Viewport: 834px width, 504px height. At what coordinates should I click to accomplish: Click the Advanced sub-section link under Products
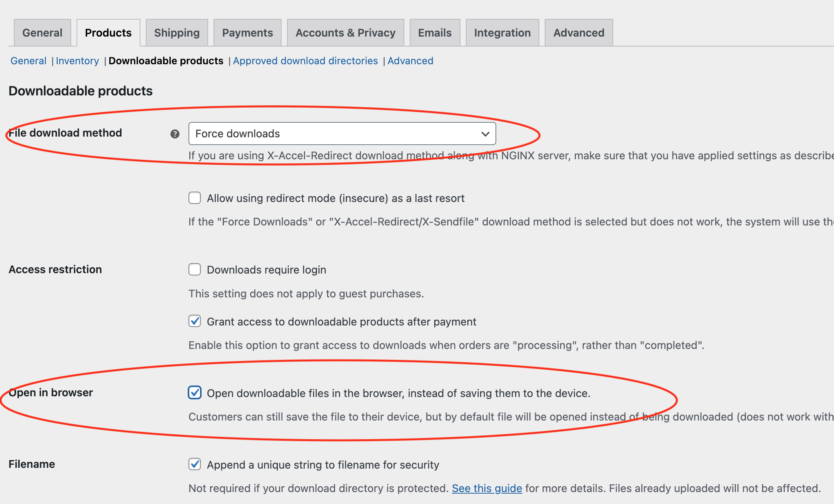pos(410,61)
